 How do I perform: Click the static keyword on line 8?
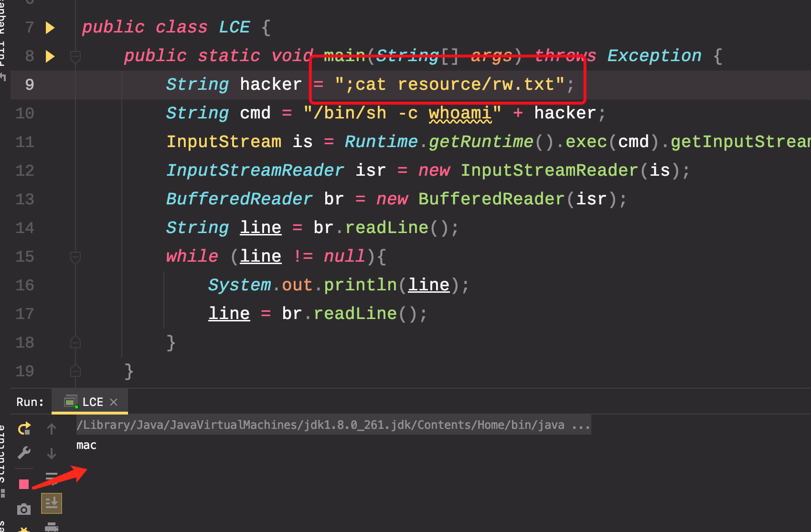[x=229, y=56]
